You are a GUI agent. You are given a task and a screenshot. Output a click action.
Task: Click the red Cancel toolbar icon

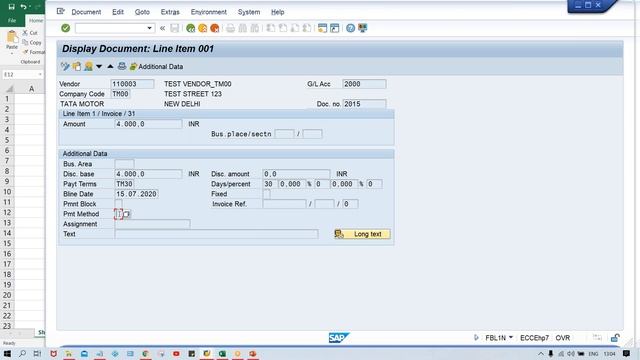[215, 28]
